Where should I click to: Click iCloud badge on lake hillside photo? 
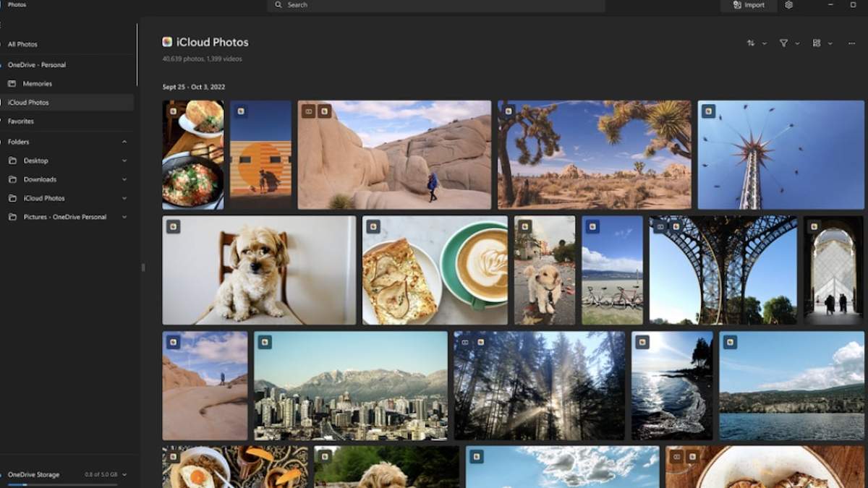730,342
